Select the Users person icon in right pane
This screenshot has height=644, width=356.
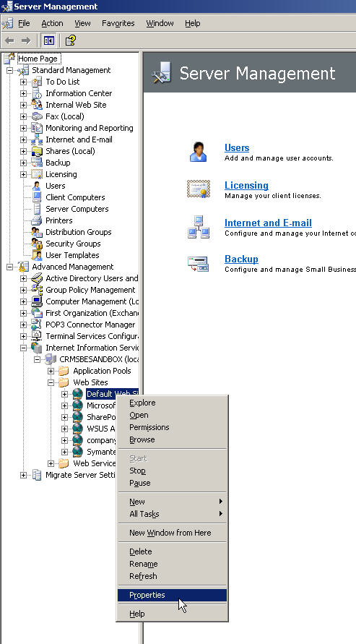[x=199, y=152]
